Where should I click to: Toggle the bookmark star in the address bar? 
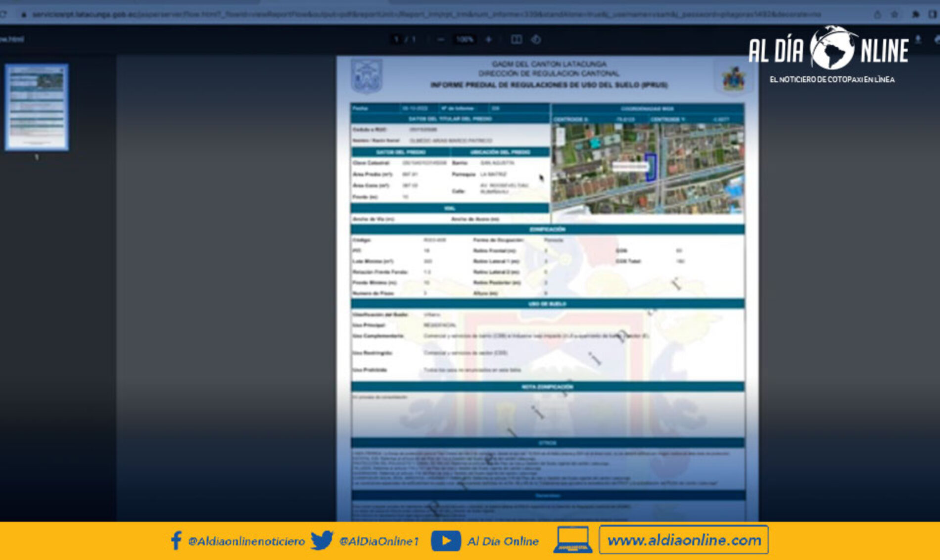pyautogui.click(x=894, y=14)
